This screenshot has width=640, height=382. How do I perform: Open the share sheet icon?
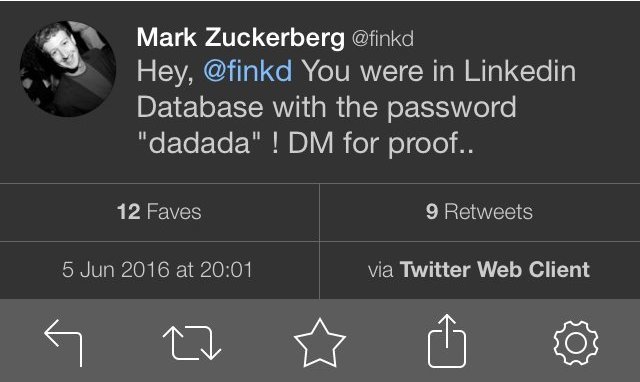click(447, 341)
